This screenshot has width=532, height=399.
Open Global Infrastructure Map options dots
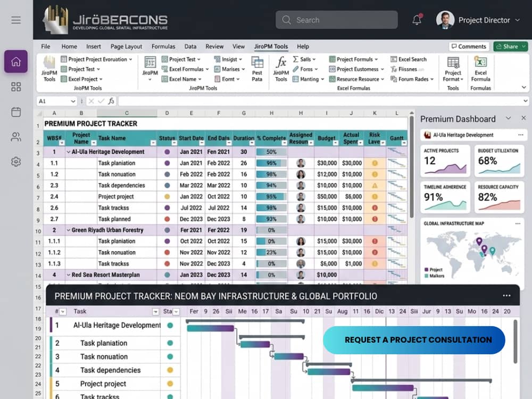pyautogui.click(x=518, y=223)
